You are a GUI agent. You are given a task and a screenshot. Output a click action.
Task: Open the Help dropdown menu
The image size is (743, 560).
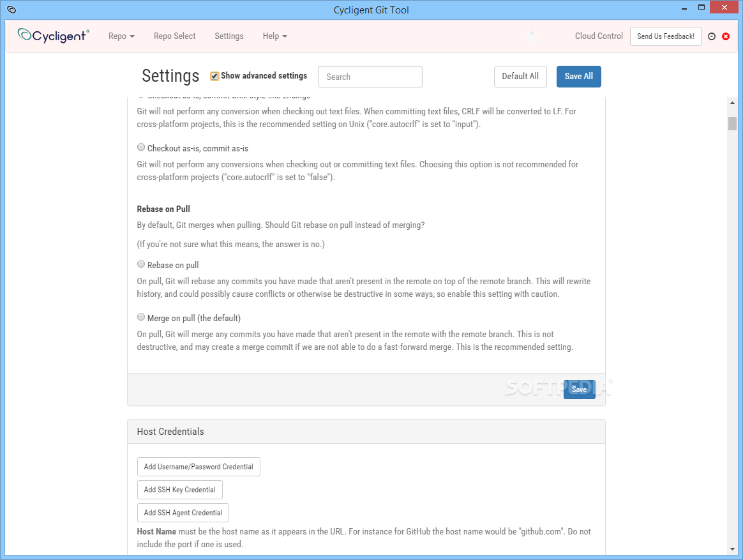pyautogui.click(x=275, y=36)
